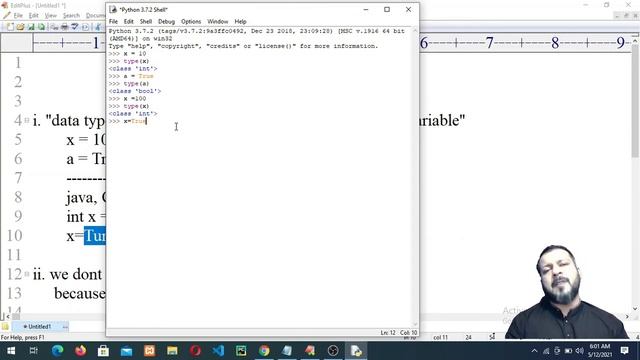Click EditPlus Print toolbar icon
The width and height of the screenshot is (640, 360).
point(64,27)
